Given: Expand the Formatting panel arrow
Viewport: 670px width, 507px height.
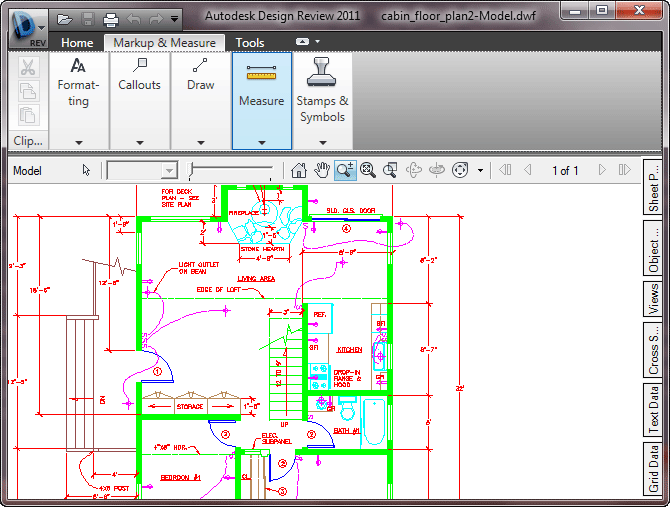Looking at the screenshot, I should pos(79,143).
